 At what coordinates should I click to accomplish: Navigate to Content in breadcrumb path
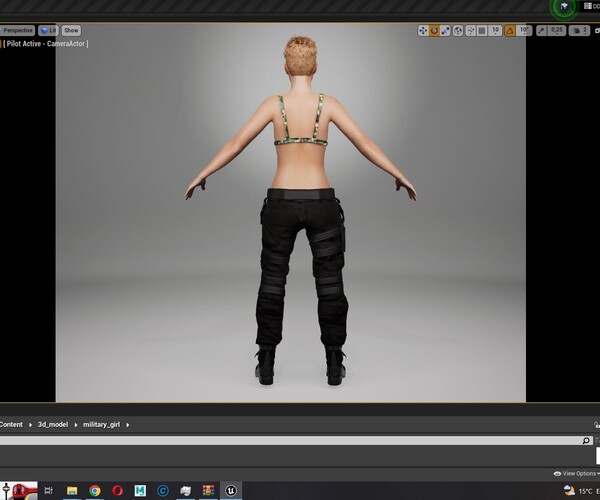pos(11,424)
